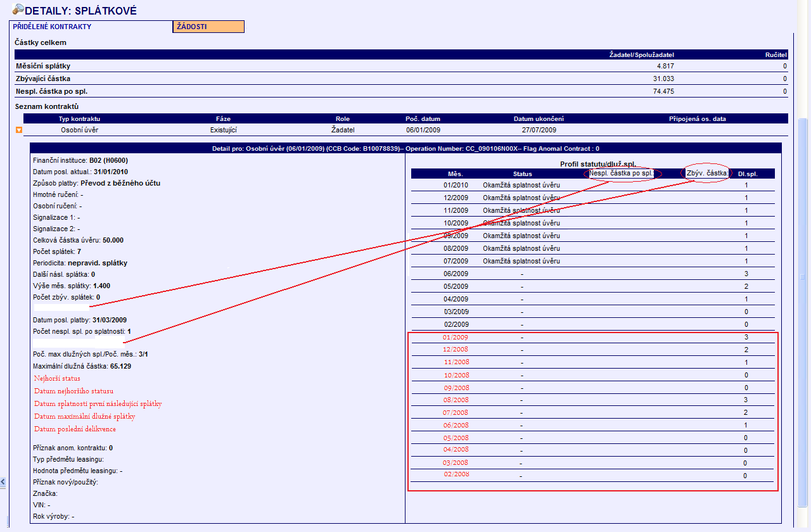
Task: Click Okamžitá splatnost úvěru status for 07/2009
Action: pyautogui.click(x=521, y=261)
